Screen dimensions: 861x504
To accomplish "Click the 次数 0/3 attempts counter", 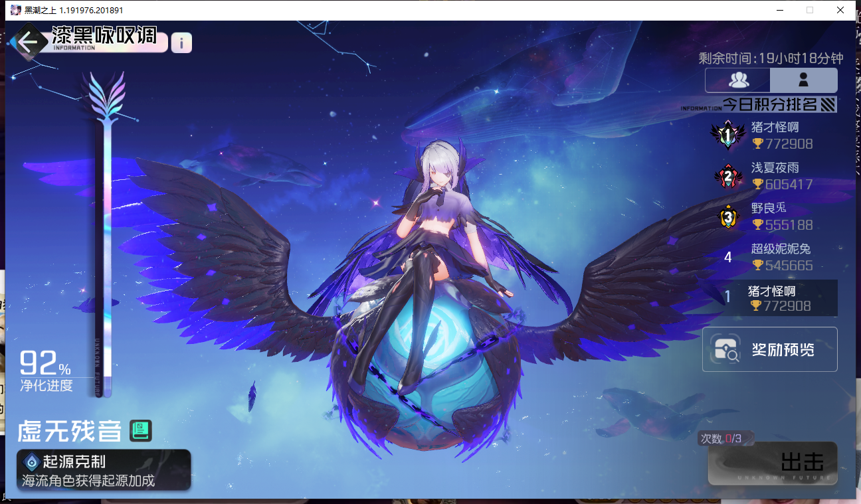I will (x=723, y=438).
